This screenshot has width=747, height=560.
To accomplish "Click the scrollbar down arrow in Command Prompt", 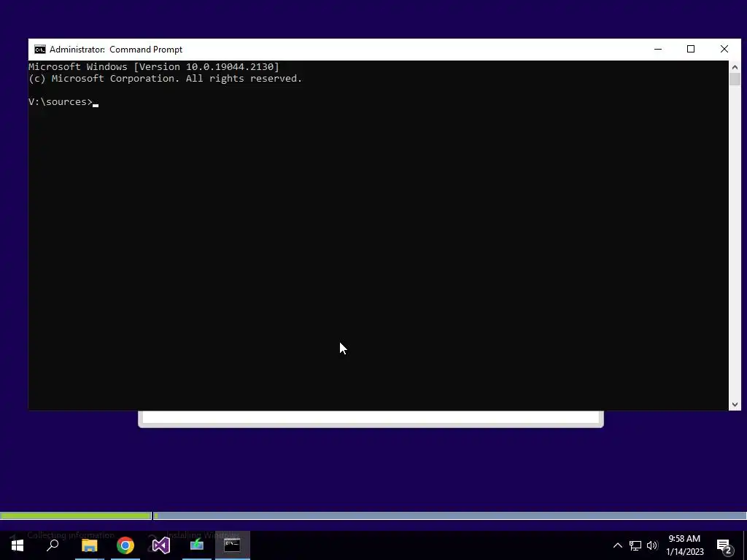I will pyautogui.click(x=735, y=404).
